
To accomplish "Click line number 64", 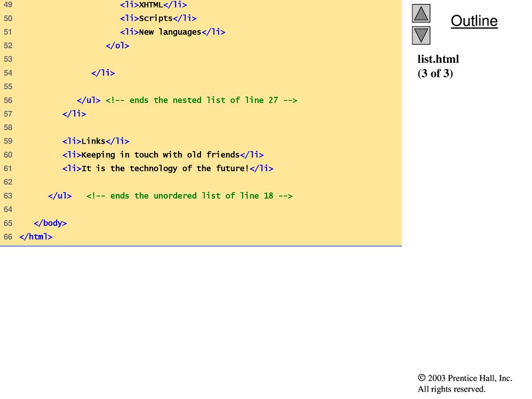I will 8,209.
